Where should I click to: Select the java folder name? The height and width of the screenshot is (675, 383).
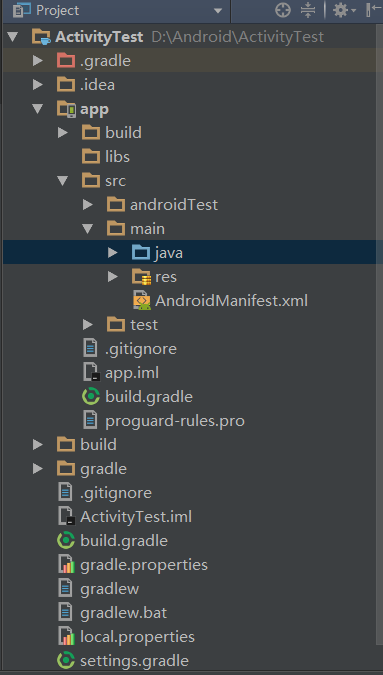[x=169, y=253]
